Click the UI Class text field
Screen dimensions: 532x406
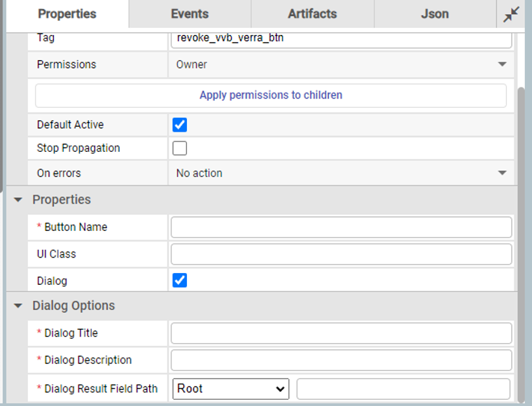point(341,254)
